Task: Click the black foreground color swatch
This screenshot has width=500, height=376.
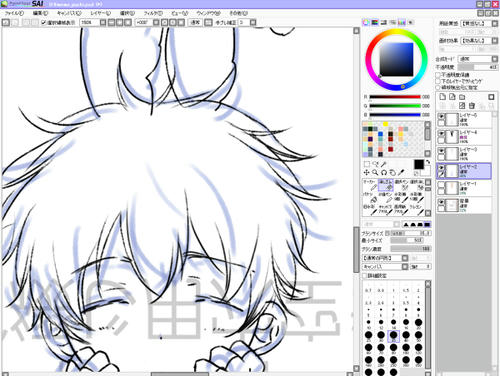Action: tap(419, 164)
